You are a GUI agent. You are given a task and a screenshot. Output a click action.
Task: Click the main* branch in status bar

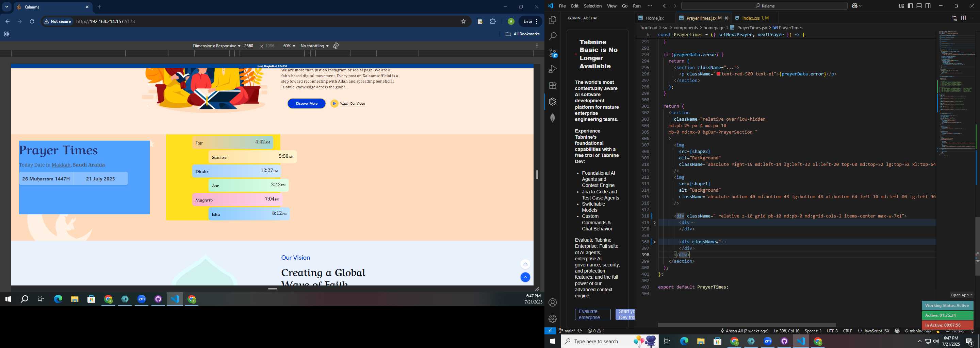[567, 331]
